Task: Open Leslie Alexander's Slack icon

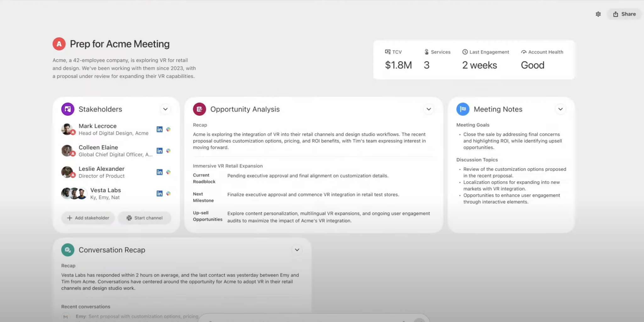Action: click(x=169, y=172)
